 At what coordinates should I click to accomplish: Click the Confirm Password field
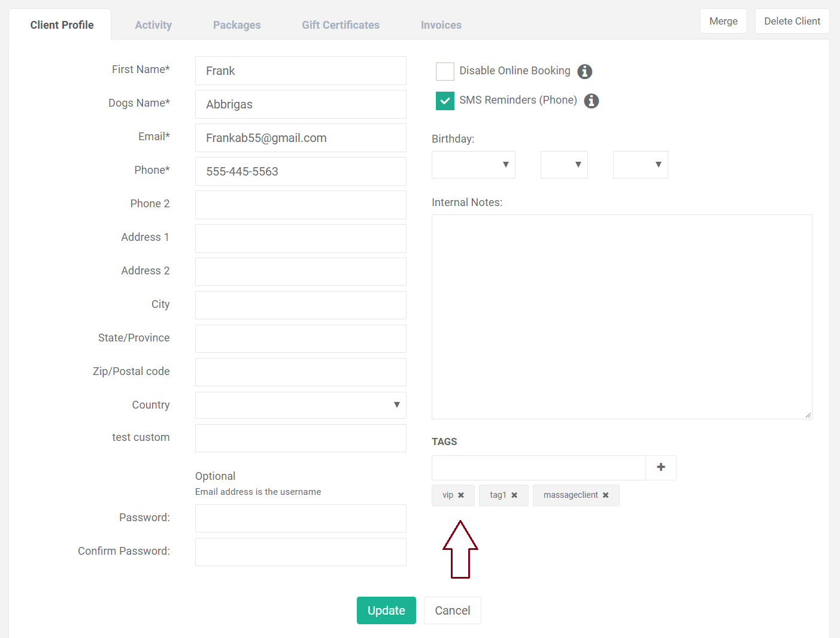tap(301, 552)
